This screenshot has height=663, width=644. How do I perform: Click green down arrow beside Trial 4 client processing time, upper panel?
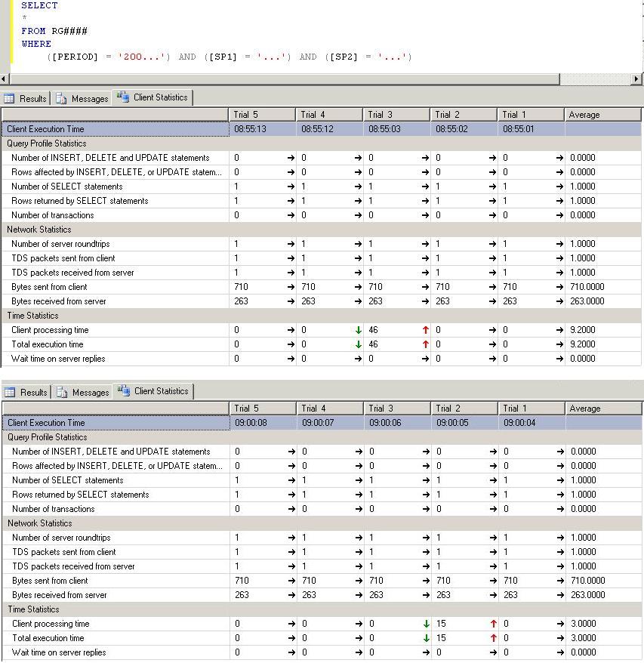pos(359,330)
